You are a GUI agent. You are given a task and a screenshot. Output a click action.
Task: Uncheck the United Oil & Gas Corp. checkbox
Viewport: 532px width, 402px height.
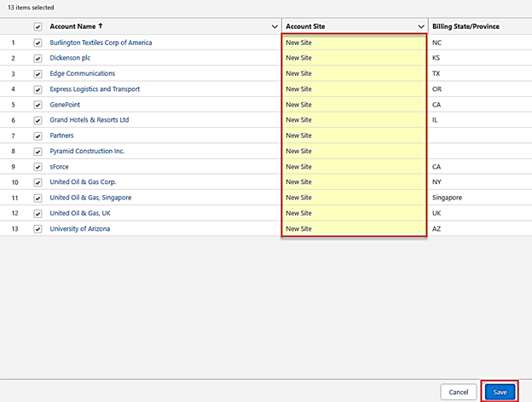tap(38, 182)
